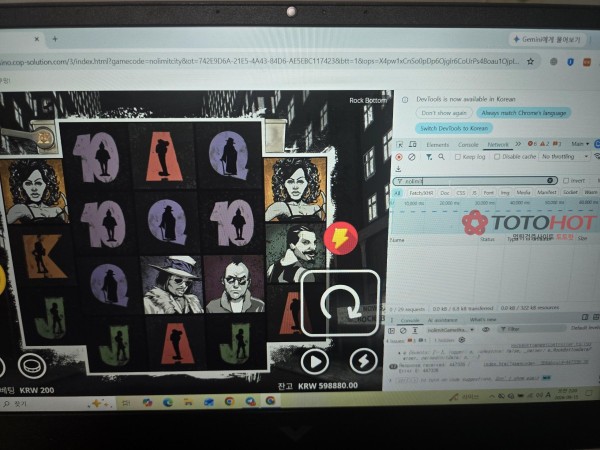Image resolution: width=600 pixels, height=450 pixels.
Task: Open the What's new drawer tab
Action: click(x=483, y=319)
